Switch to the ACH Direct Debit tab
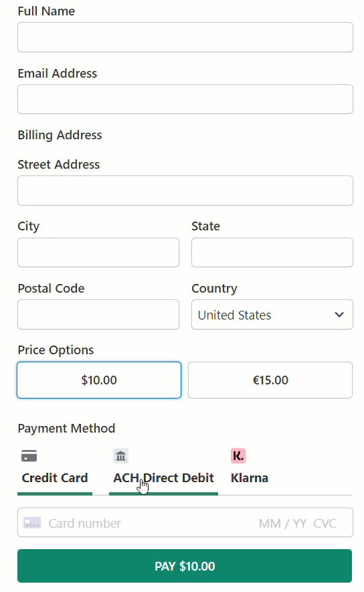Viewport: 364px width, 592px height. tap(163, 470)
